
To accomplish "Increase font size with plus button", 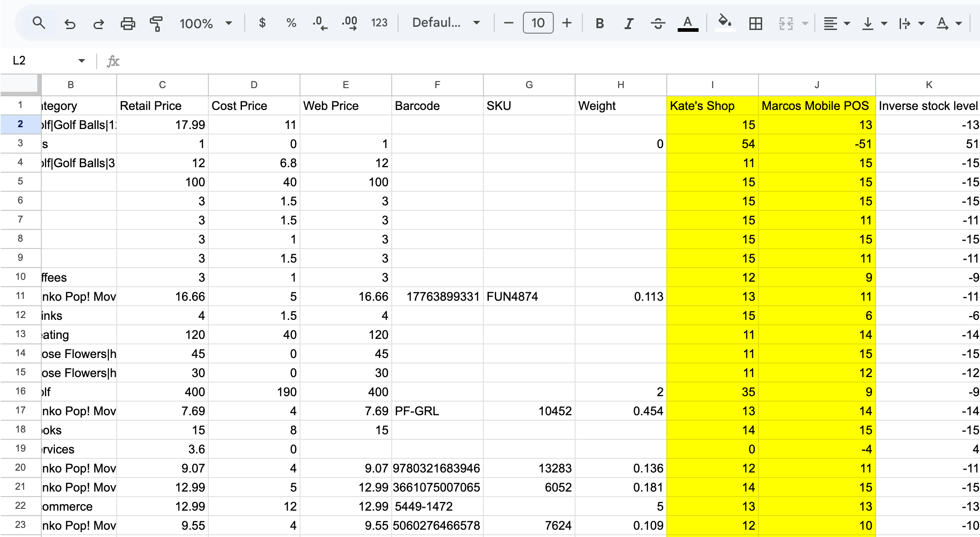I will point(566,23).
